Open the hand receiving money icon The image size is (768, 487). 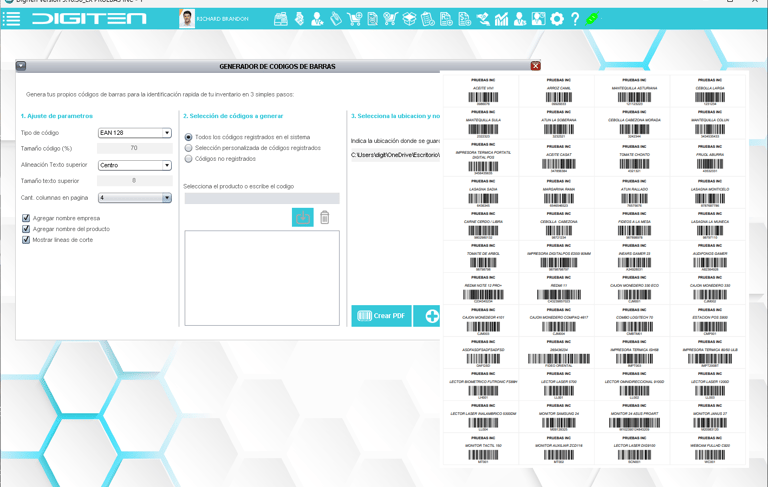pyautogui.click(x=483, y=19)
